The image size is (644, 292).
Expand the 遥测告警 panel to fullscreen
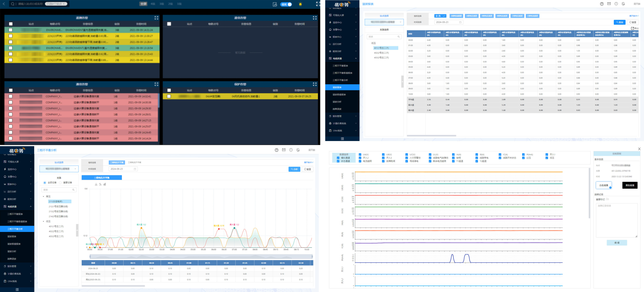[156, 18]
